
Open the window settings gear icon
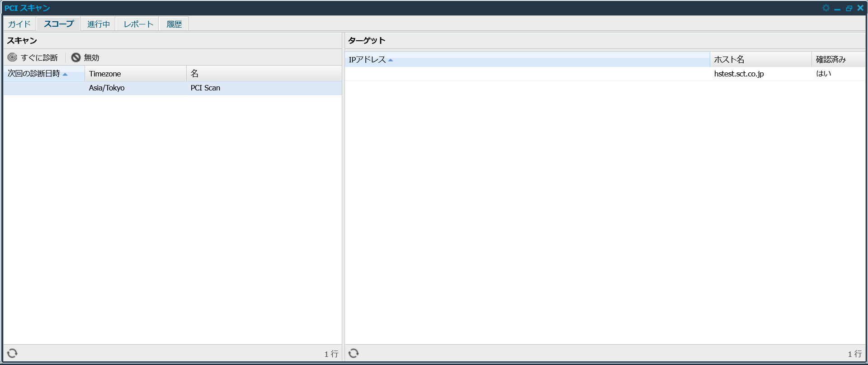point(826,8)
